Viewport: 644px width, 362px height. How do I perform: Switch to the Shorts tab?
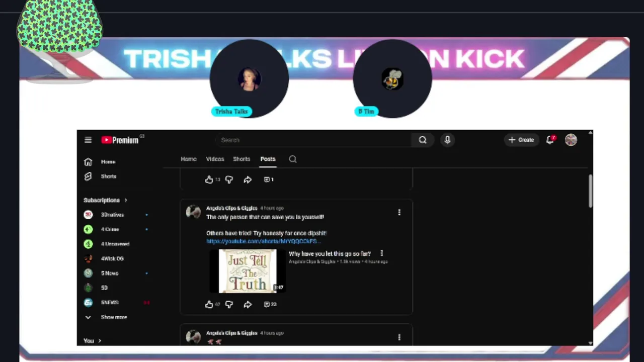coord(242,159)
